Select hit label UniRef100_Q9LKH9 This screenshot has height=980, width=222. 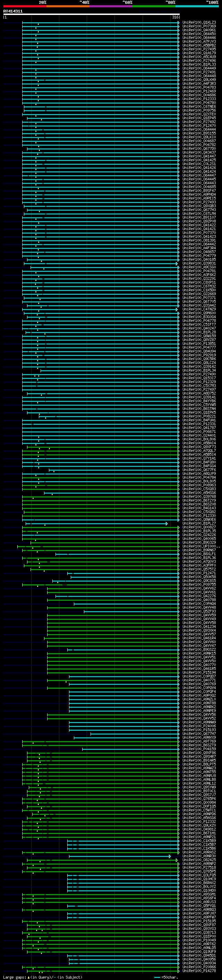click(x=199, y=80)
